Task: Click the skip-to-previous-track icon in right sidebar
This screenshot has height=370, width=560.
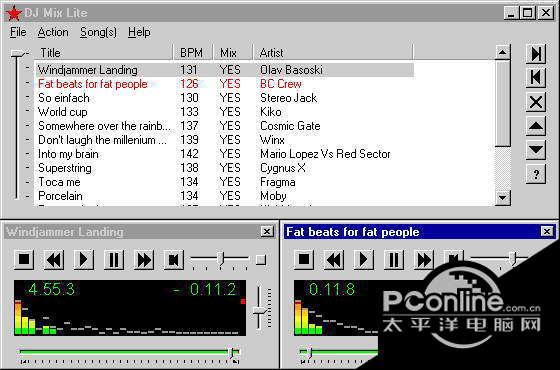Action: (x=536, y=78)
